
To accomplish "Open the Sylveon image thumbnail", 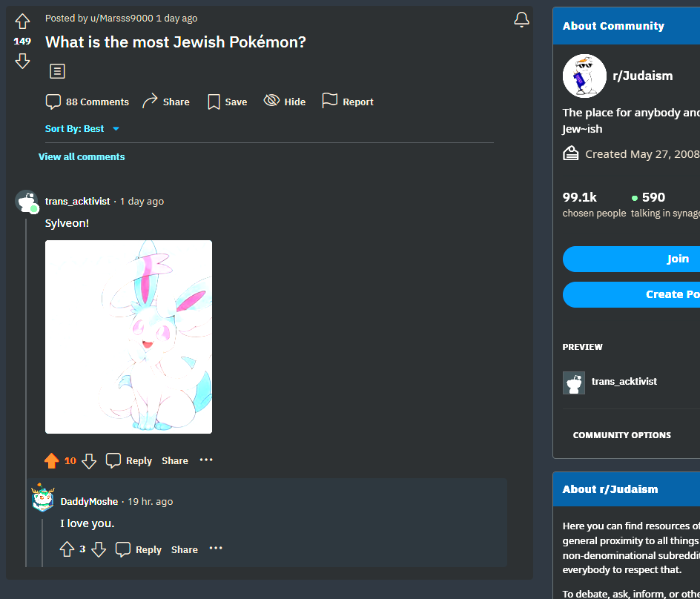I will point(128,337).
